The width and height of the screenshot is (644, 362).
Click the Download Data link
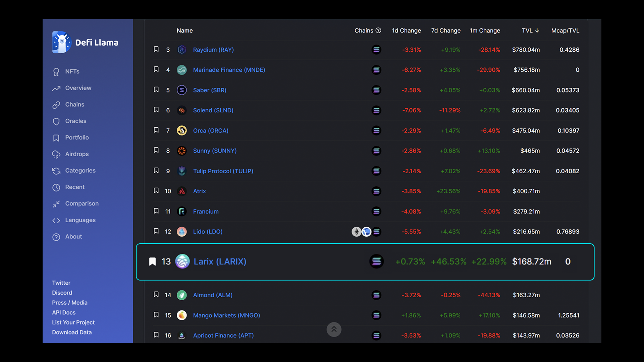72,333
